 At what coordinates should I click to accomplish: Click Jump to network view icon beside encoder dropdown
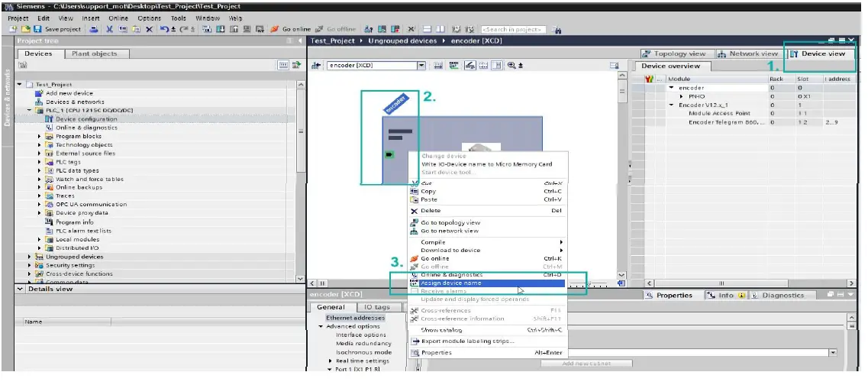(x=316, y=66)
